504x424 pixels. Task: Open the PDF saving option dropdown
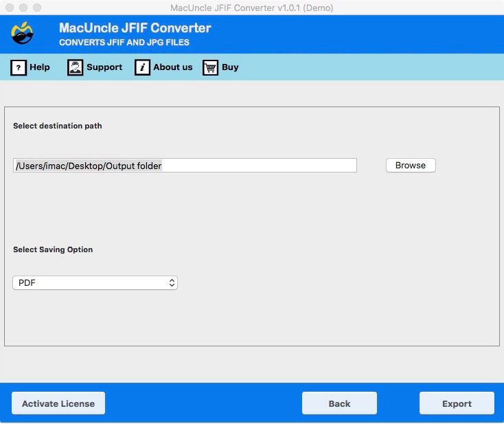point(95,282)
